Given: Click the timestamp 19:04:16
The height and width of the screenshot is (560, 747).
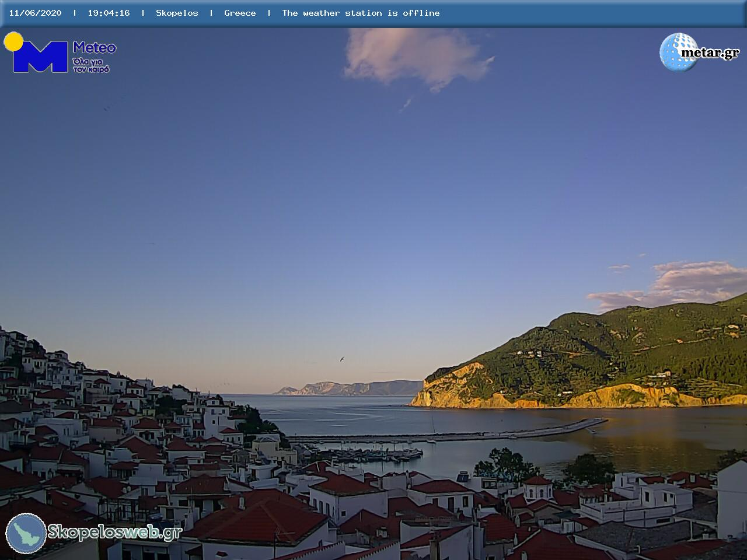Looking at the screenshot, I should (x=109, y=13).
